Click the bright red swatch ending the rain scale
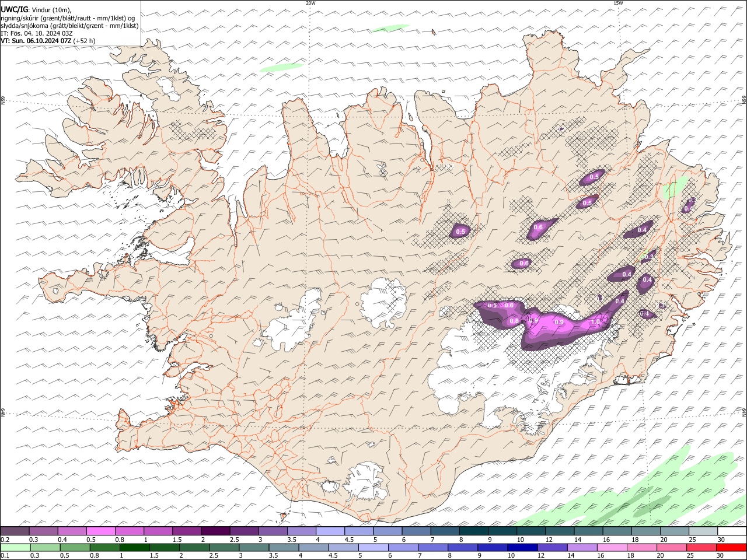 click(731, 547)
